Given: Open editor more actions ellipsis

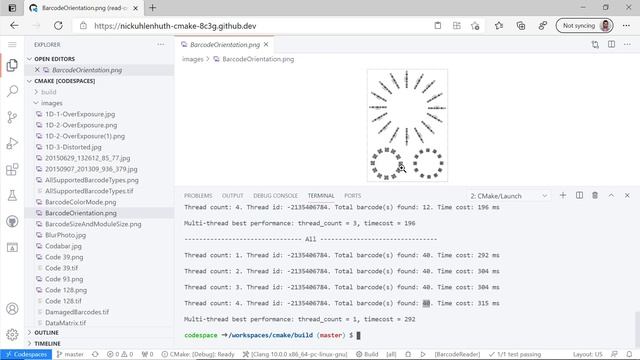Looking at the screenshot, I should tap(627, 44).
